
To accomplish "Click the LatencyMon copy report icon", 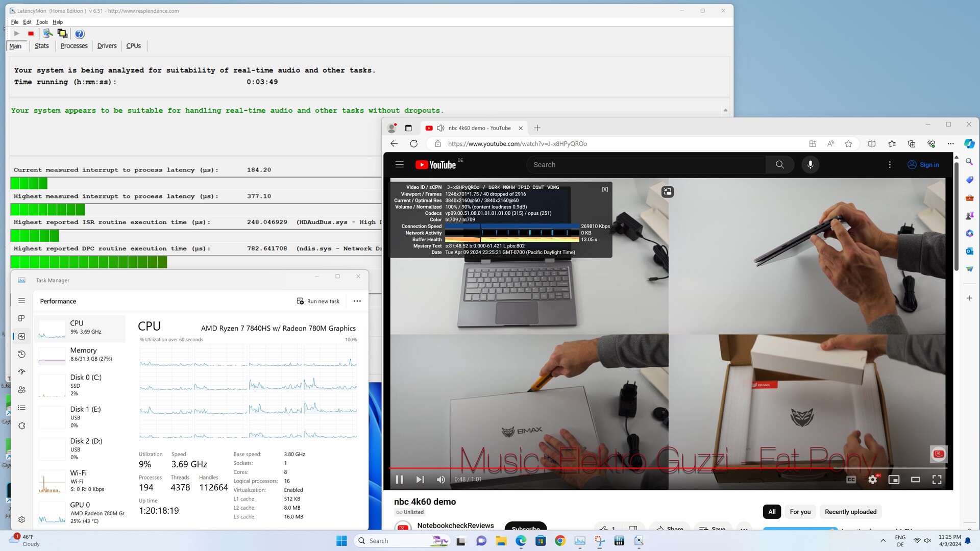I will pyautogui.click(x=62, y=34).
